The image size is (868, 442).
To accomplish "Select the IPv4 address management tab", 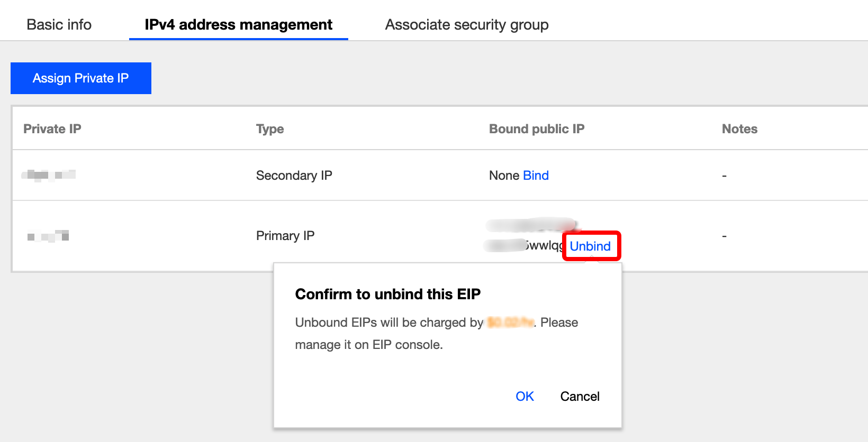I will coord(238,25).
